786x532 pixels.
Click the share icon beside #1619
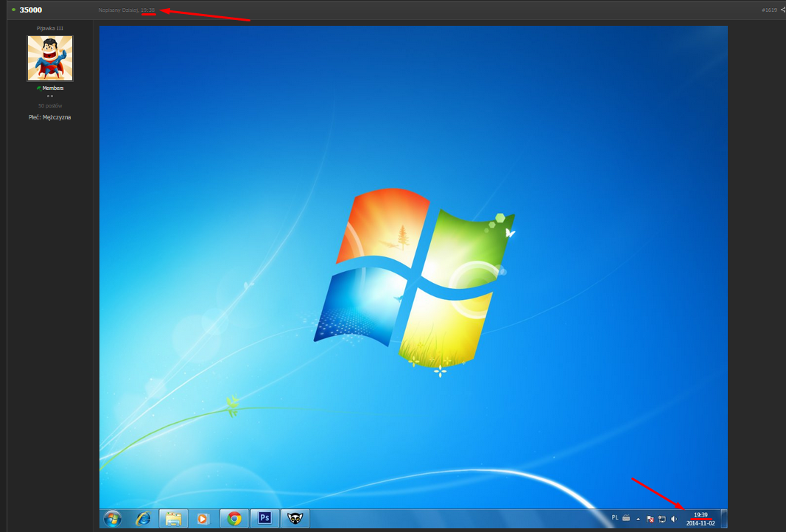coord(783,10)
